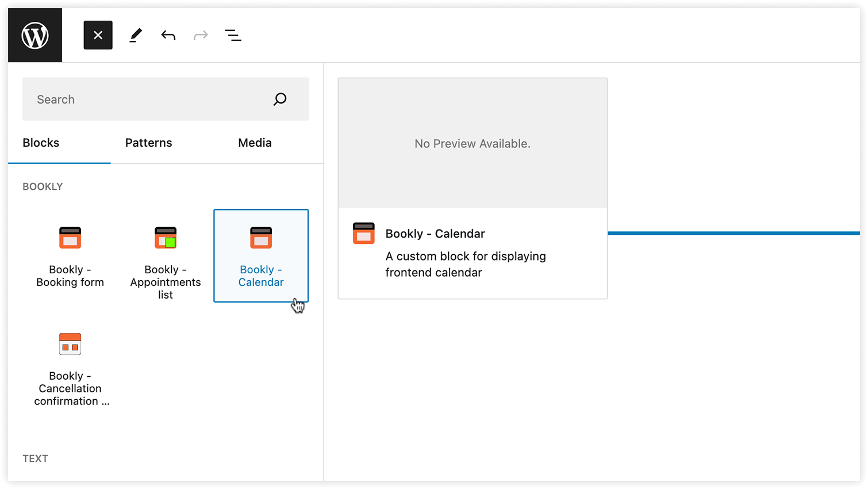This screenshot has width=868, height=489.
Task: Click the Bookly - Calendar preview title
Action: 435,234
